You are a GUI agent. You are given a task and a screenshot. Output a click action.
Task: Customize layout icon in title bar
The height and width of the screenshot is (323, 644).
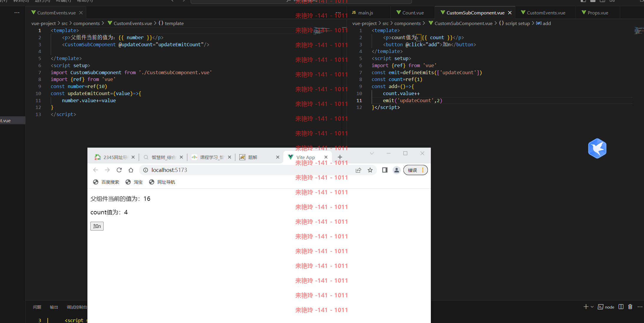click(x=612, y=1)
